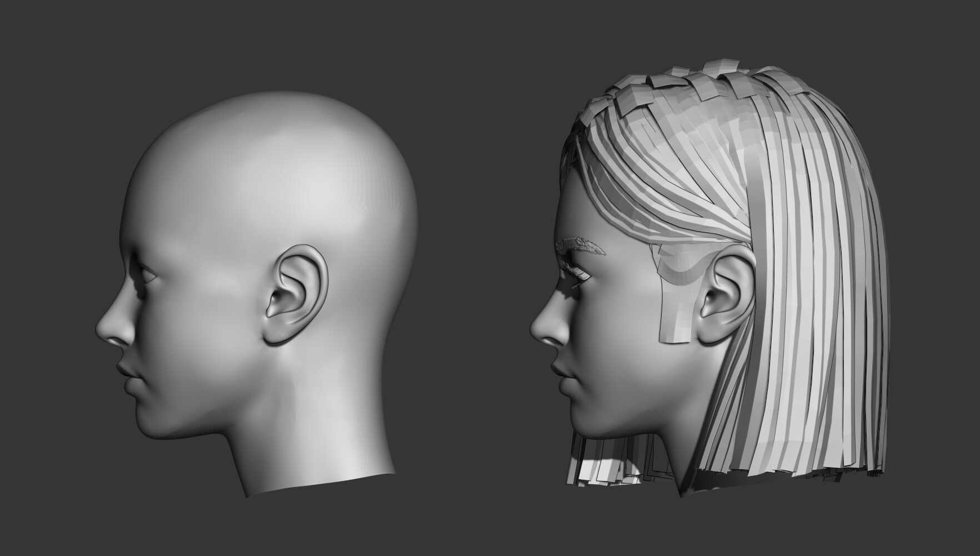Image resolution: width=980 pixels, height=556 pixels.
Task: Click the ear of the bald head
Action: 296,296
